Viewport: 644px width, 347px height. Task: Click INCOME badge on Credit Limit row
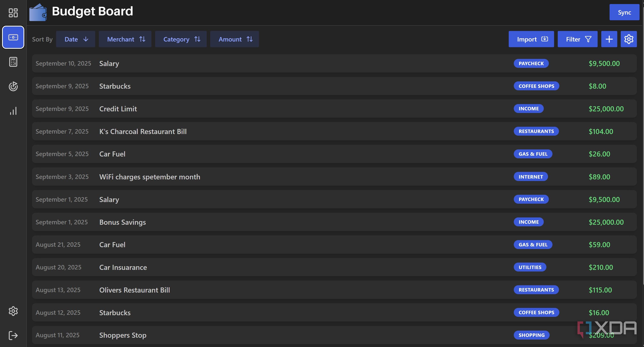(x=529, y=109)
